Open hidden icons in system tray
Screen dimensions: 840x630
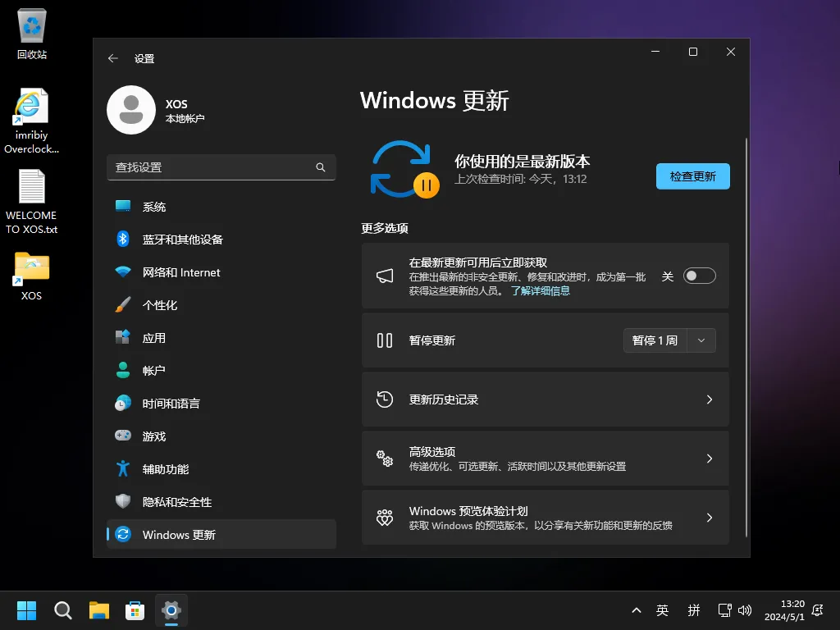[x=637, y=610]
